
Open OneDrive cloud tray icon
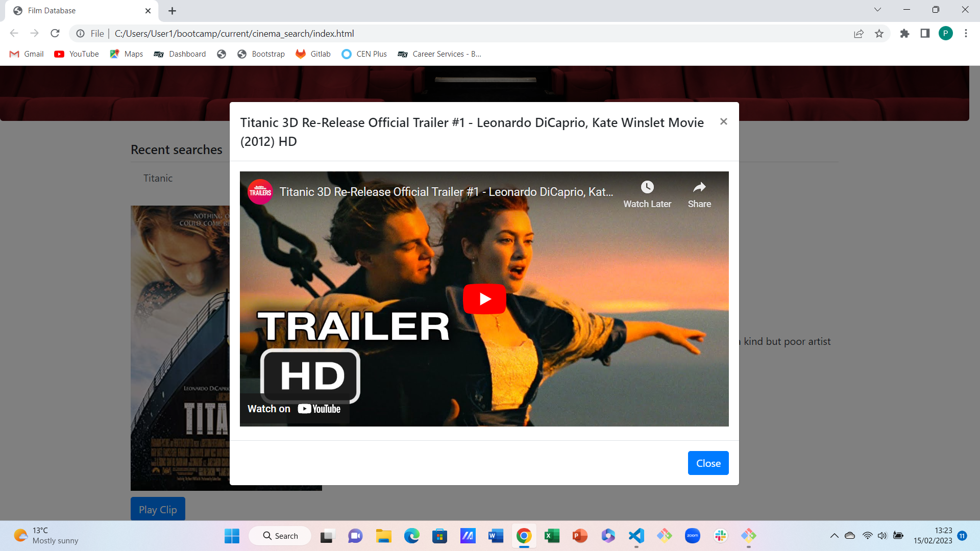(x=850, y=536)
